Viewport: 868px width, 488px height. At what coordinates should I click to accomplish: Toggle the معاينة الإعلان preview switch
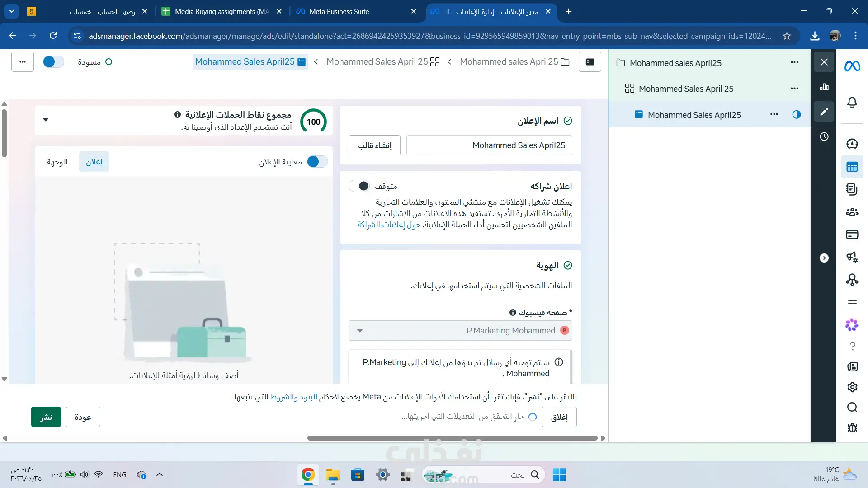point(317,162)
